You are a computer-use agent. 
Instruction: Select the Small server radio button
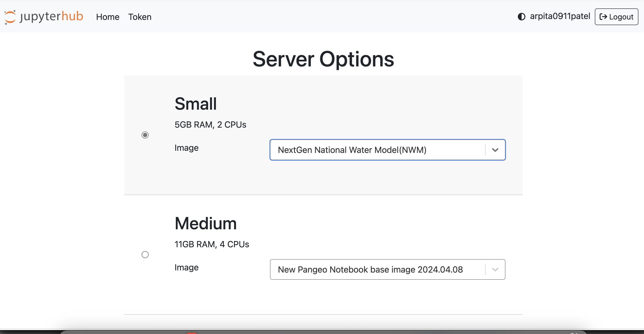(x=145, y=135)
